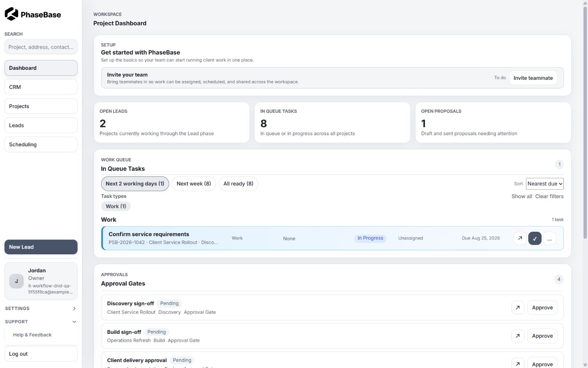The width and height of the screenshot is (588, 368).
Task: Select Next week (8) filter
Action: tap(194, 183)
